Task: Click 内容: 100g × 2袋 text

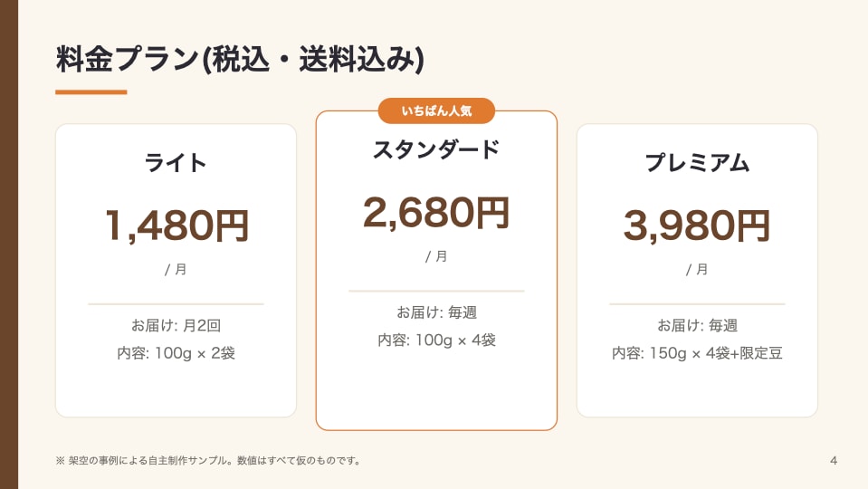Action: [176, 353]
